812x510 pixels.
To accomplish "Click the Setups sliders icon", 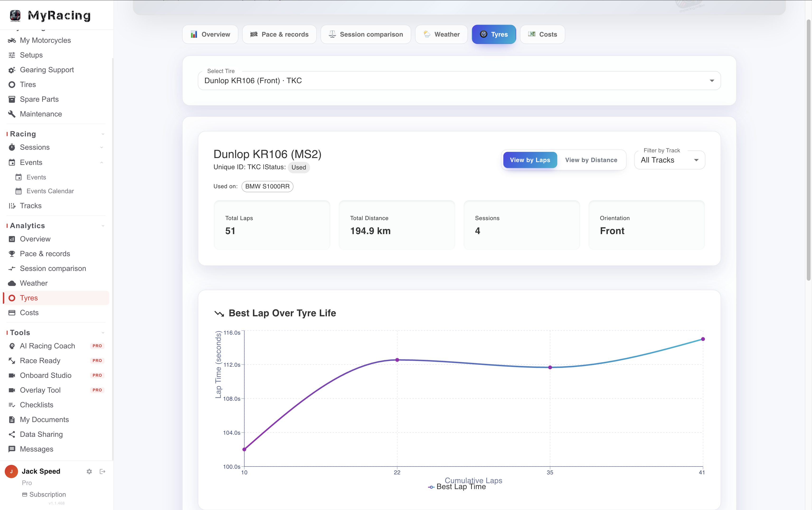I will pos(12,55).
